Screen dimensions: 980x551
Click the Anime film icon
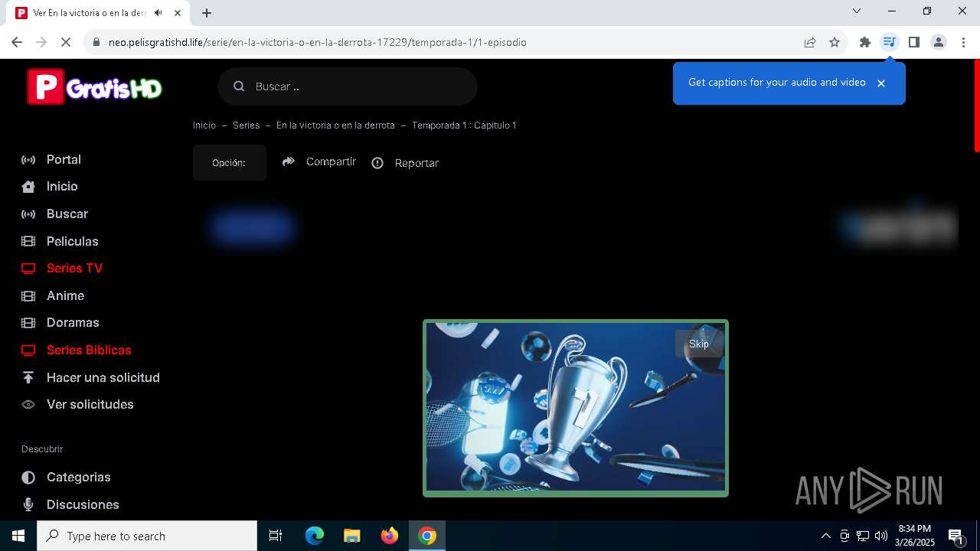tap(28, 295)
